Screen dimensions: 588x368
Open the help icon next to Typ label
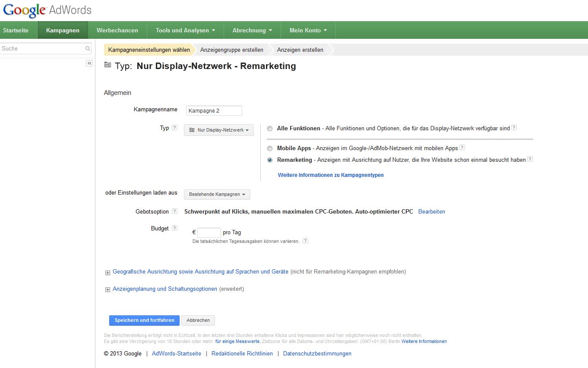tap(175, 128)
